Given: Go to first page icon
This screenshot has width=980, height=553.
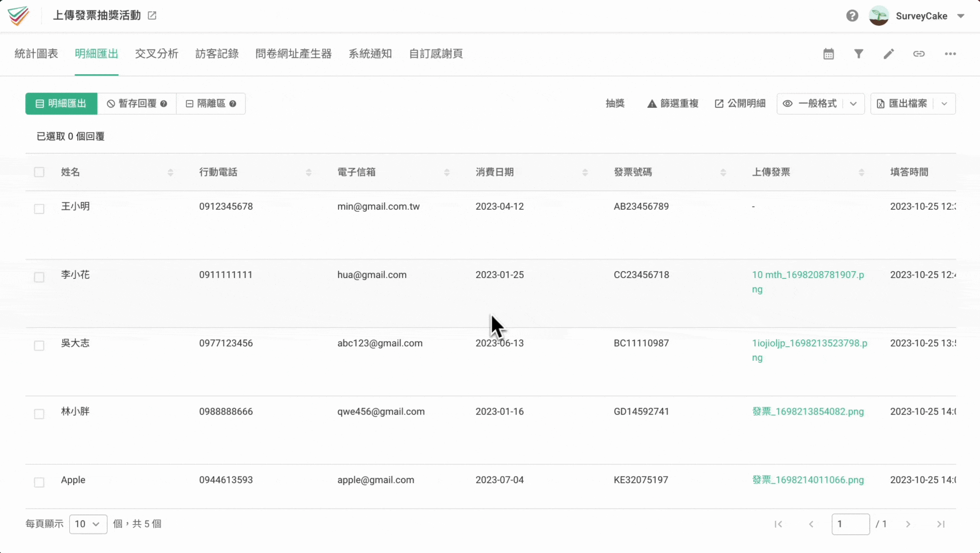Looking at the screenshot, I should 778,524.
